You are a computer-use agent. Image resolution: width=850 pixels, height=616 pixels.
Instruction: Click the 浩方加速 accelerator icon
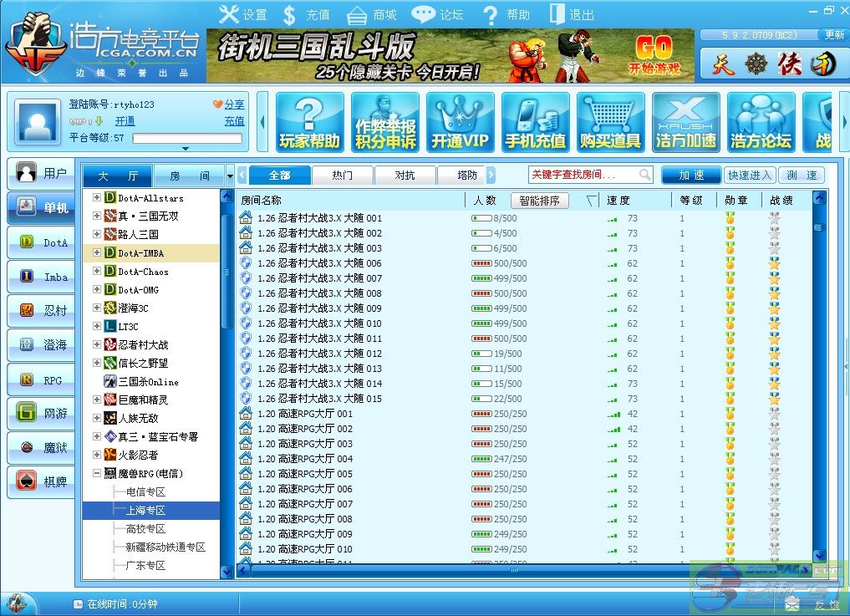tap(685, 122)
